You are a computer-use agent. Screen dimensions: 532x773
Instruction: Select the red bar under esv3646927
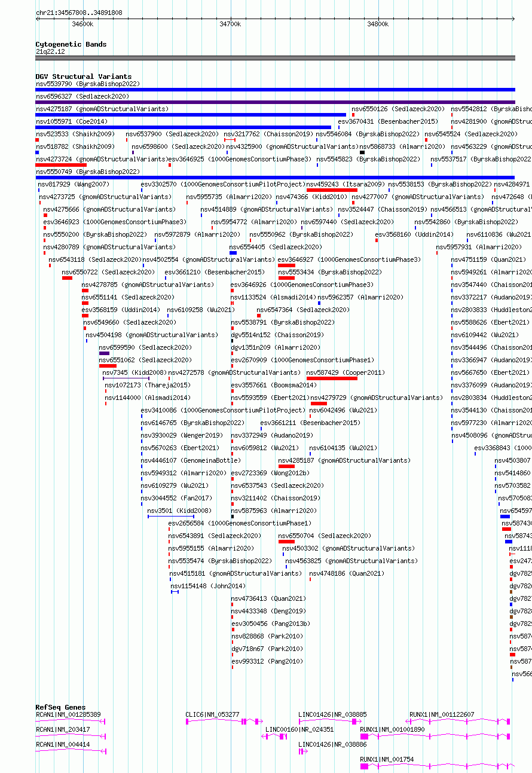click(286, 265)
